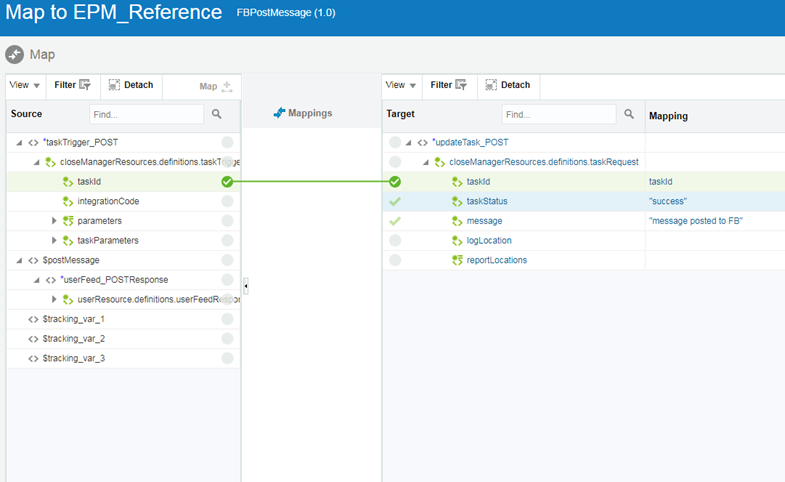Viewport: 785px width, 482px height.
Task: Click the "success" mapping value
Action: tap(668, 201)
